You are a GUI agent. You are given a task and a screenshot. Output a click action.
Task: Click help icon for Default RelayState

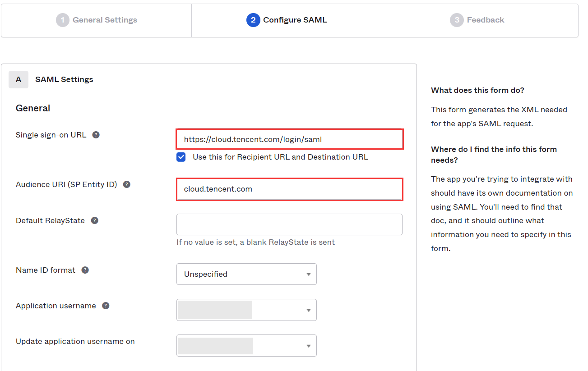(x=94, y=220)
